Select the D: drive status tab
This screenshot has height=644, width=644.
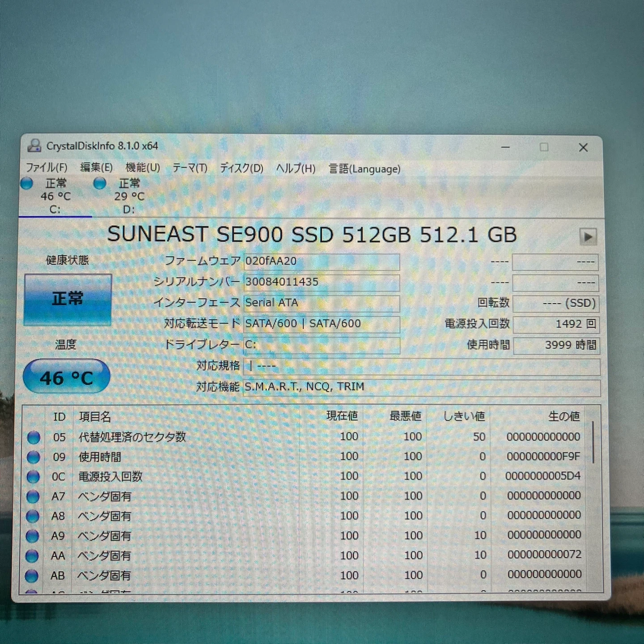pos(128,196)
